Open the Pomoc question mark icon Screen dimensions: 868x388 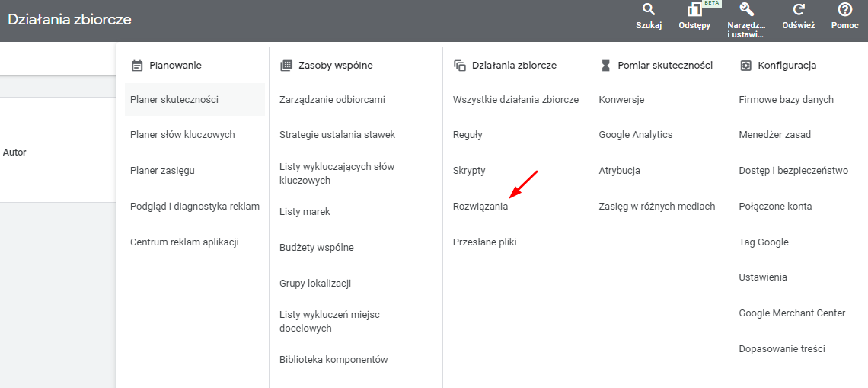[x=844, y=10]
